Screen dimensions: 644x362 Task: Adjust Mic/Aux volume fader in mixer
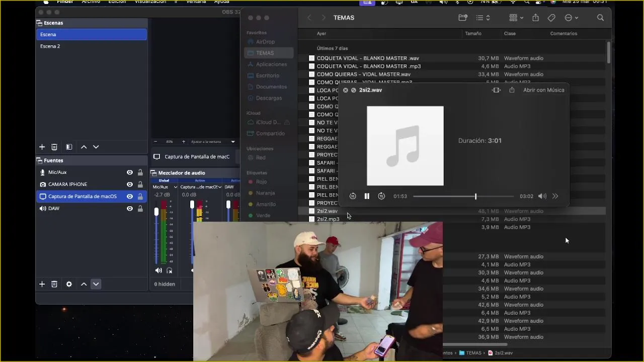(x=156, y=212)
